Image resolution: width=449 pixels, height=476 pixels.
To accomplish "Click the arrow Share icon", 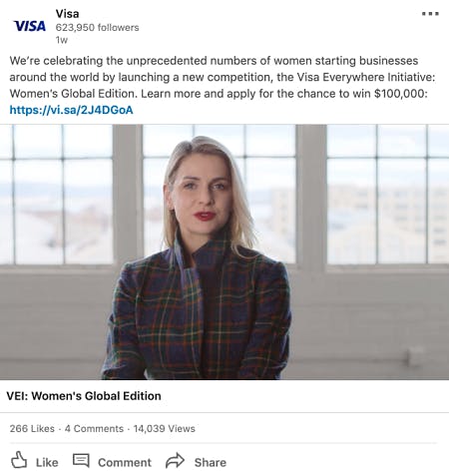I will [x=175, y=461].
